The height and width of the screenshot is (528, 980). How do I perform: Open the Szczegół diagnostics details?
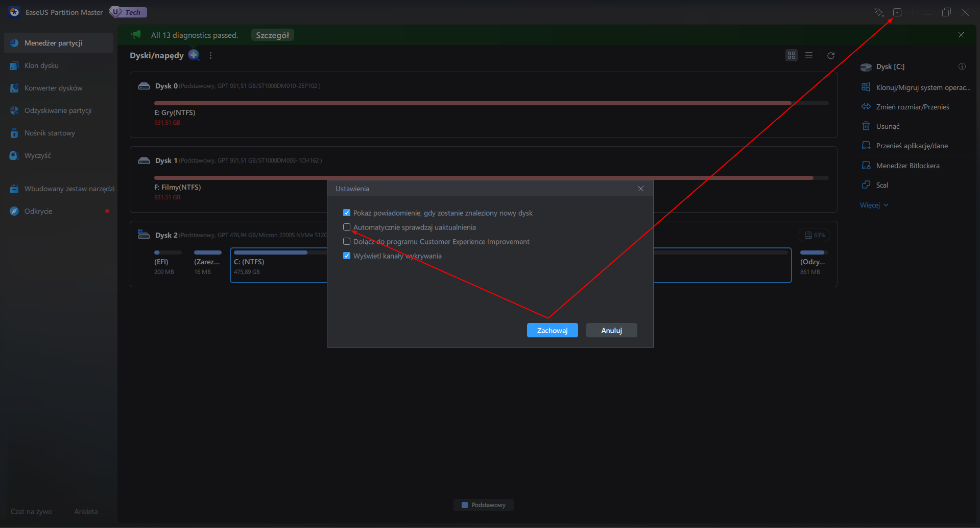[273, 35]
